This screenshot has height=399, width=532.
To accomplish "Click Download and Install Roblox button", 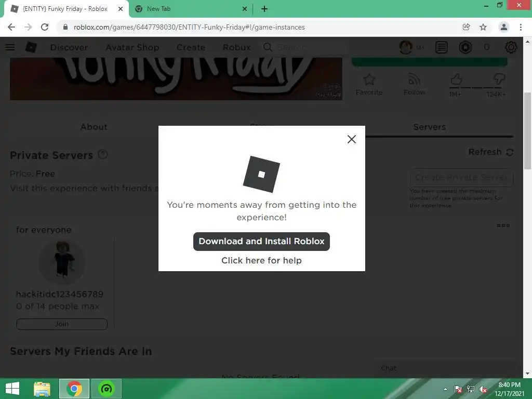I will point(261,241).
